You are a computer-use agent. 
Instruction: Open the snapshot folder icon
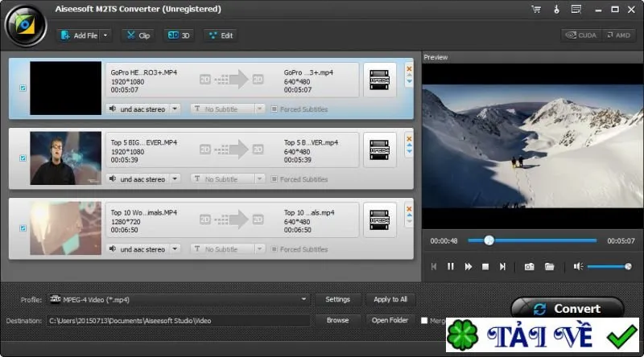549,267
